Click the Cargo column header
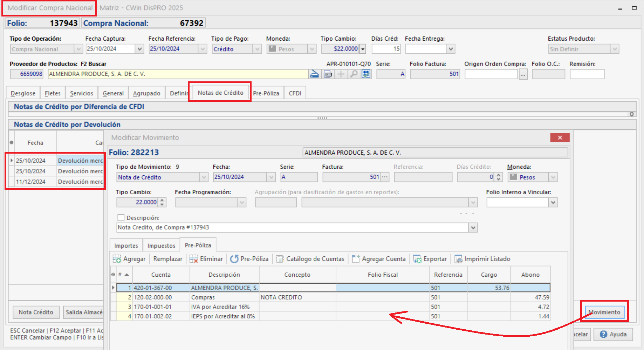Image resolution: width=644 pixels, height=350 pixels. point(489,275)
